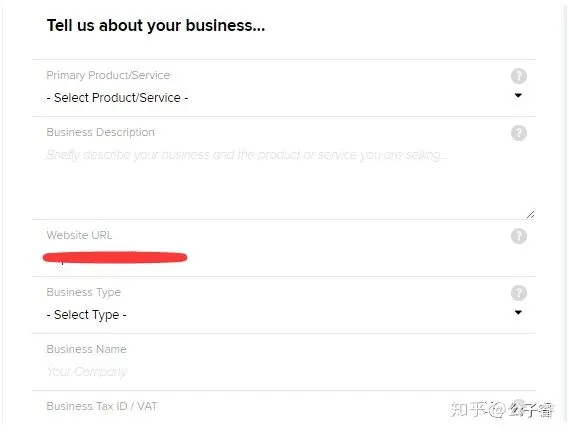Image resolution: width=569 pixels, height=434 pixels.
Task: Click the help icon for Primary Product/Service
Action: [519, 76]
